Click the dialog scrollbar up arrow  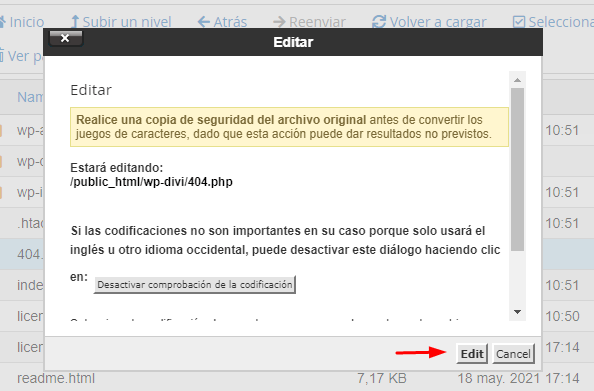[x=517, y=80]
